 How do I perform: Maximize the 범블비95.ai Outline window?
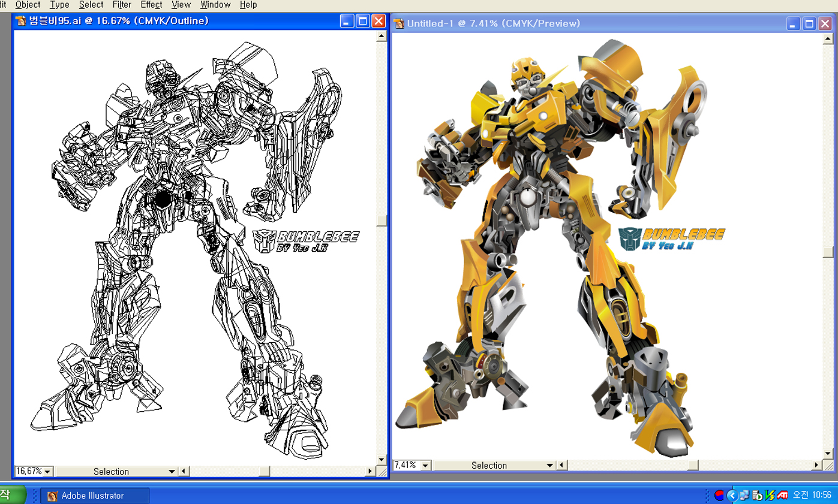362,21
